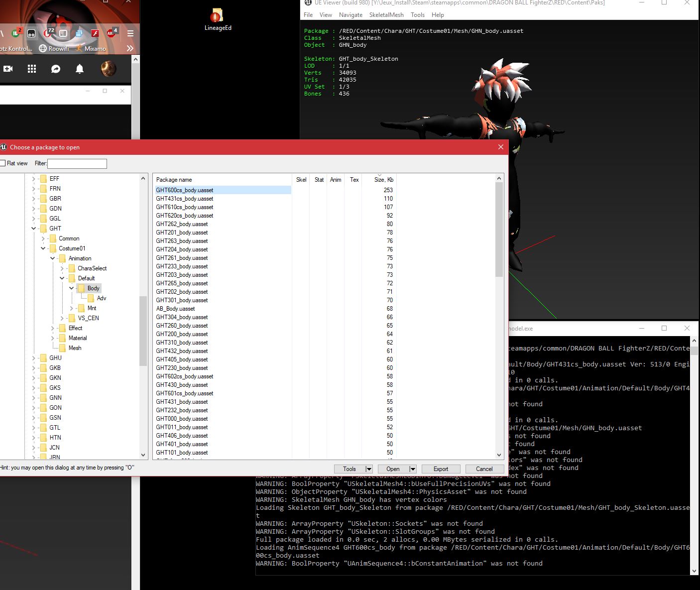
Task: Open the reader view book icon
Action: 63,33
